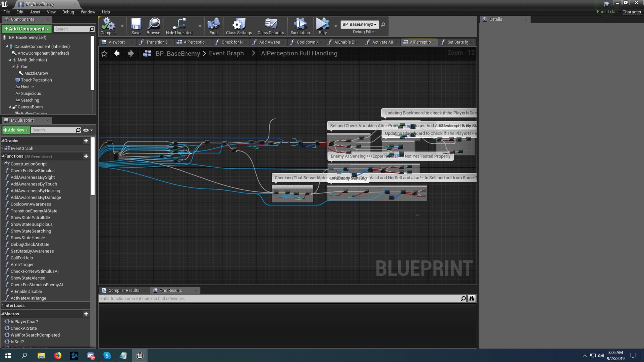Start Simulation mode
Image resolution: width=644 pixels, height=362 pixels.
(x=300, y=26)
